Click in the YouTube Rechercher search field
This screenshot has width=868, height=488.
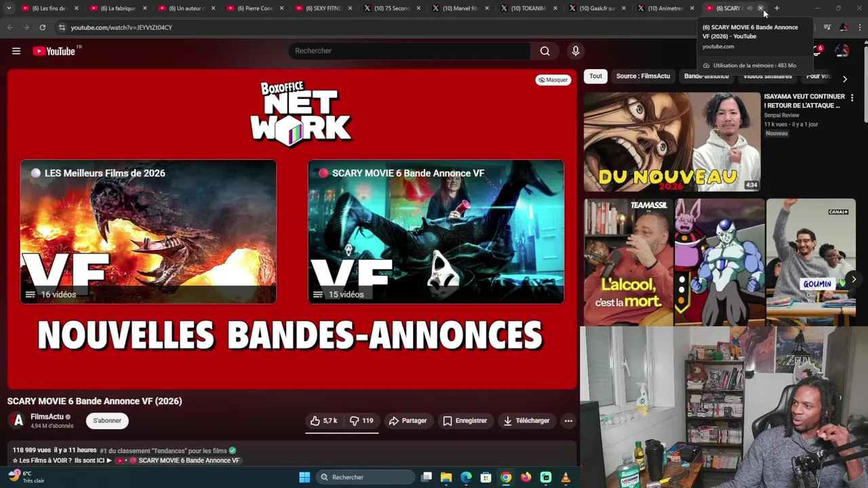tap(411, 51)
